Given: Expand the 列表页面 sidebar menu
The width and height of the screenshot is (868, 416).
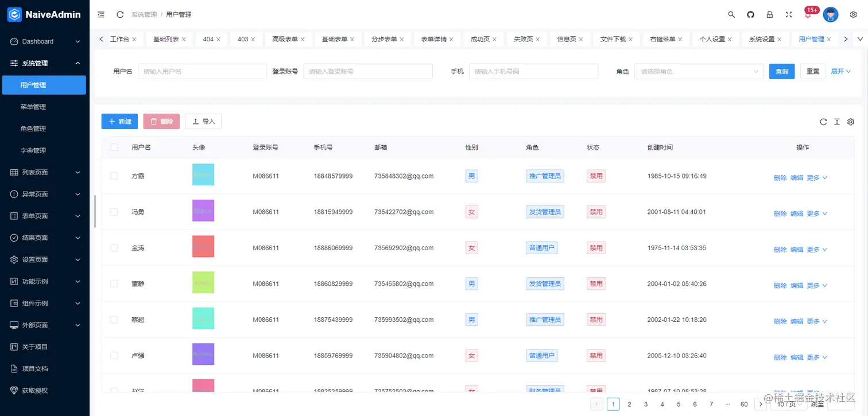Looking at the screenshot, I should pyautogui.click(x=45, y=172).
